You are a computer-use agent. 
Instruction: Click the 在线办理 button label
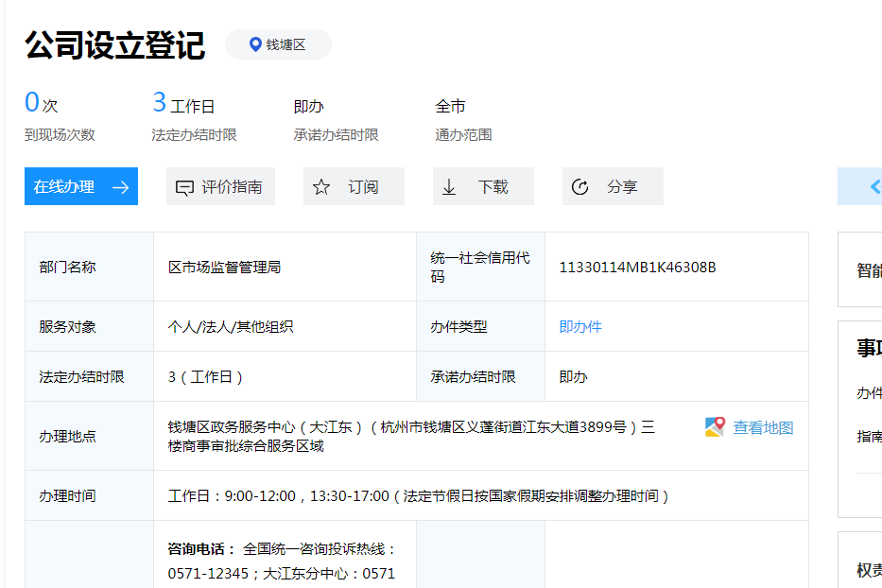coord(64,187)
